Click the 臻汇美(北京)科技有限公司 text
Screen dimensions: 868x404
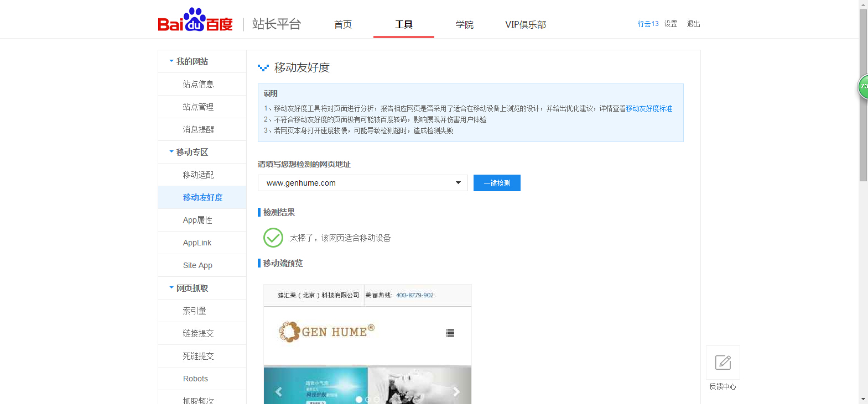(x=318, y=295)
